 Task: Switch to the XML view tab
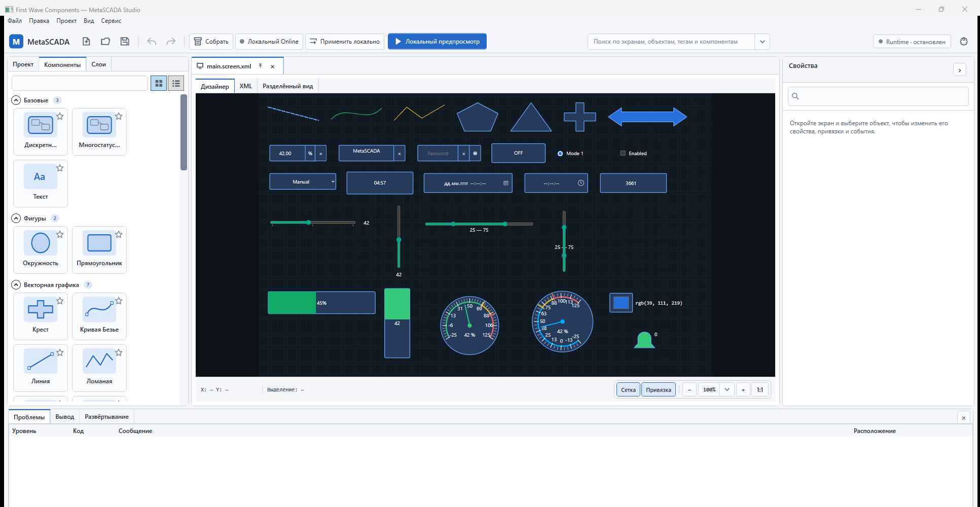(246, 86)
